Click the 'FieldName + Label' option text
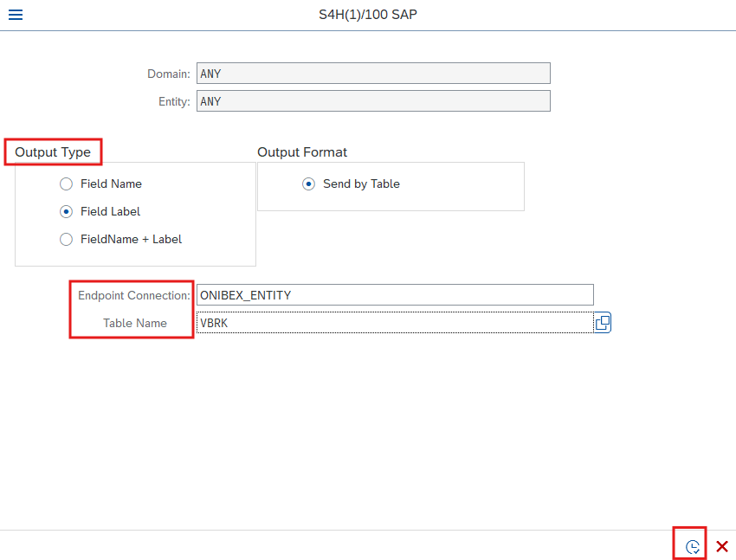The image size is (736, 560). (x=131, y=239)
